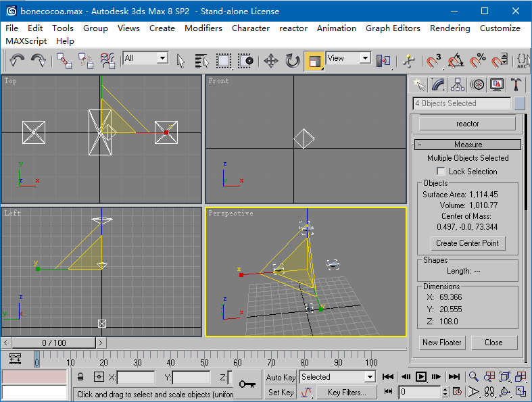Click the Select Object arrow tool

[x=180, y=61]
